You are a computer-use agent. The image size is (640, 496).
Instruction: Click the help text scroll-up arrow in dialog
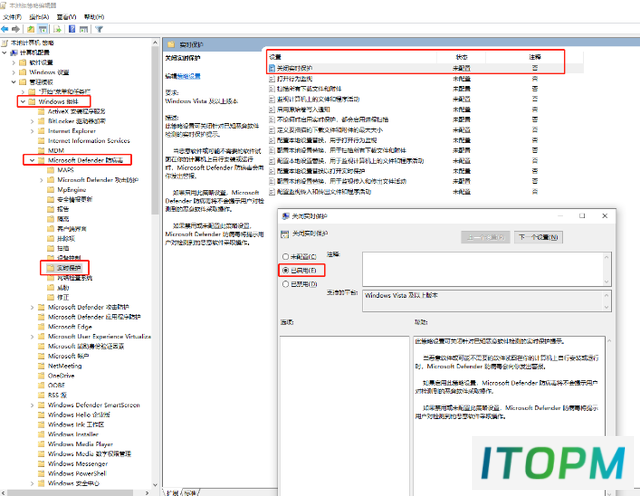coord(609,341)
